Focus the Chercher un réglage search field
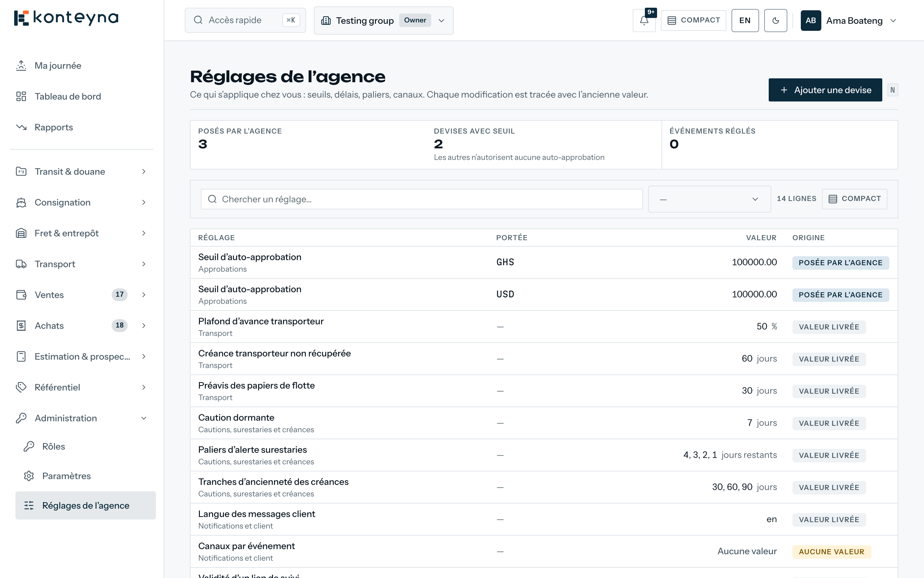This screenshot has width=924, height=578. (x=422, y=199)
